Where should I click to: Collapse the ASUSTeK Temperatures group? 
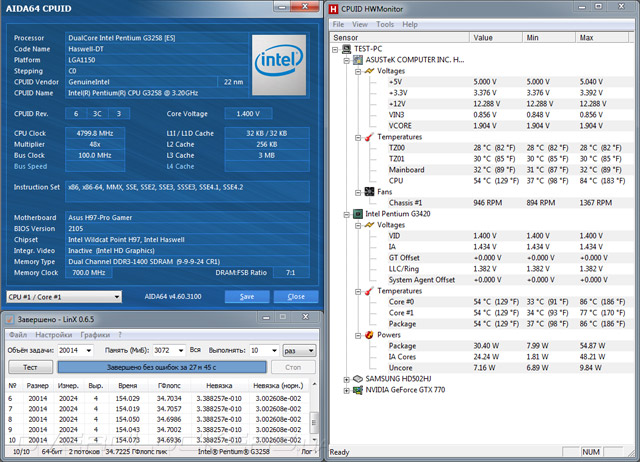[358, 138]
